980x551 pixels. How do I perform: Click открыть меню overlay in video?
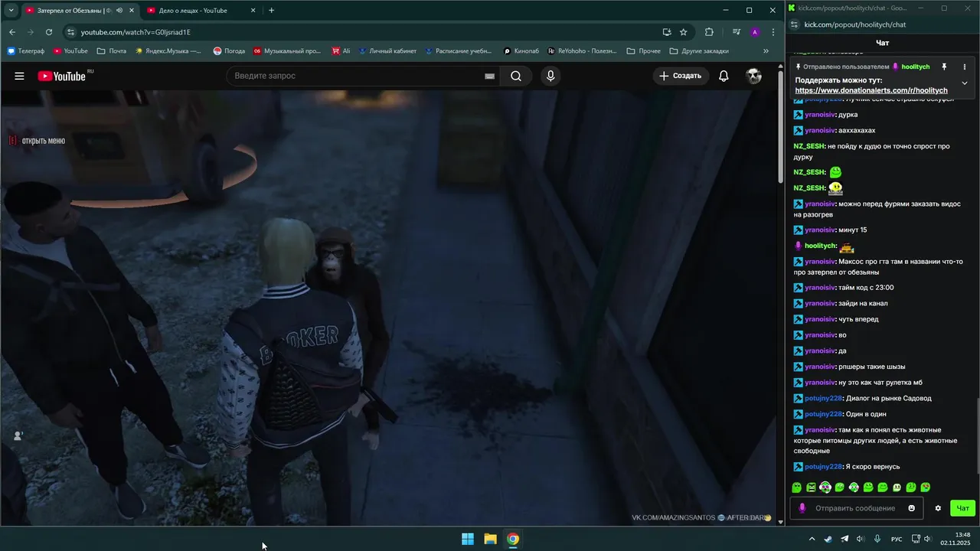click(x=37, y=141)
